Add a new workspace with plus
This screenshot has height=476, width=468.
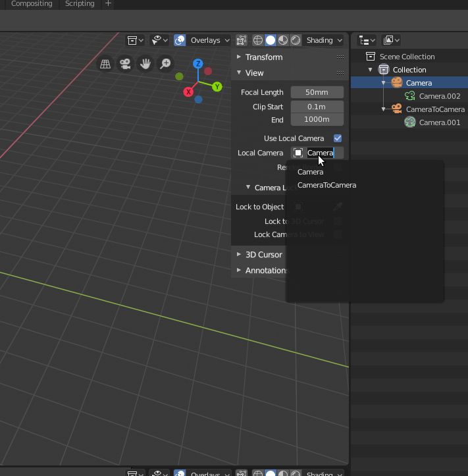pyautogui.click(x=108, y=4)
